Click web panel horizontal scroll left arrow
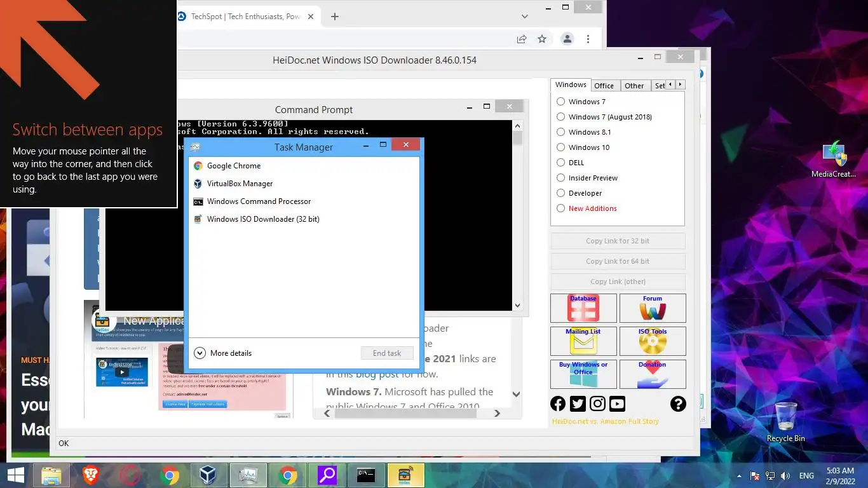 point(327,414)
